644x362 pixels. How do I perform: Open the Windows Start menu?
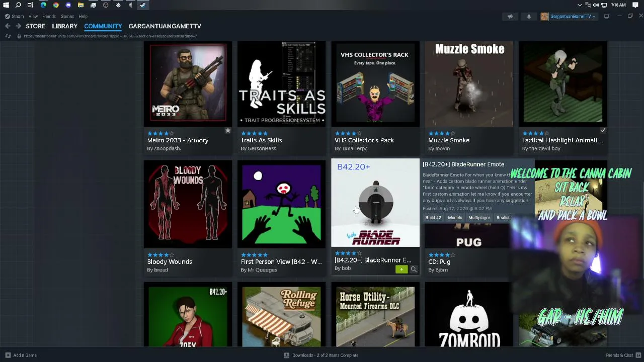(6, 5)
